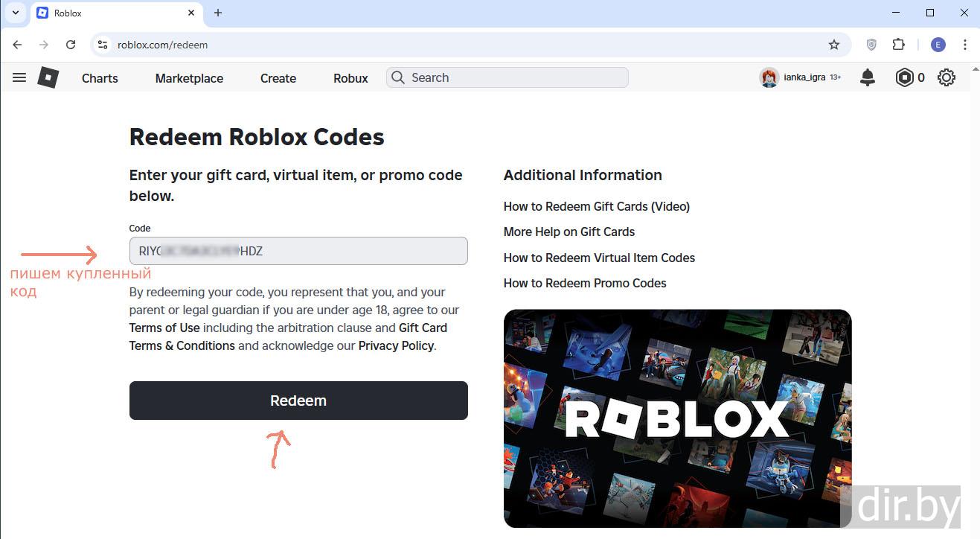Click the Code input field
980x539 pixels.
[x=298, y=251]
